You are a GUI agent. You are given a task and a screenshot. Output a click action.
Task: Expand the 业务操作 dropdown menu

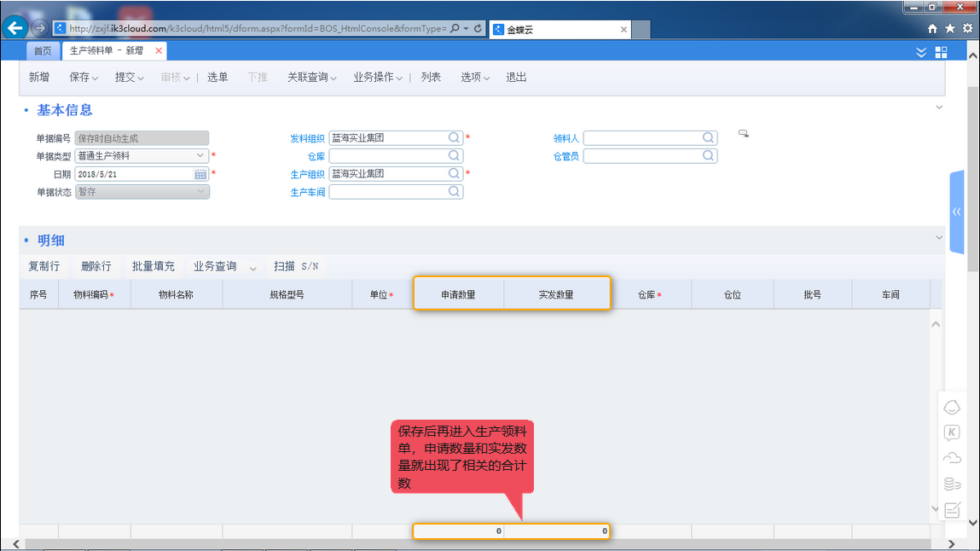pos(399,78)
